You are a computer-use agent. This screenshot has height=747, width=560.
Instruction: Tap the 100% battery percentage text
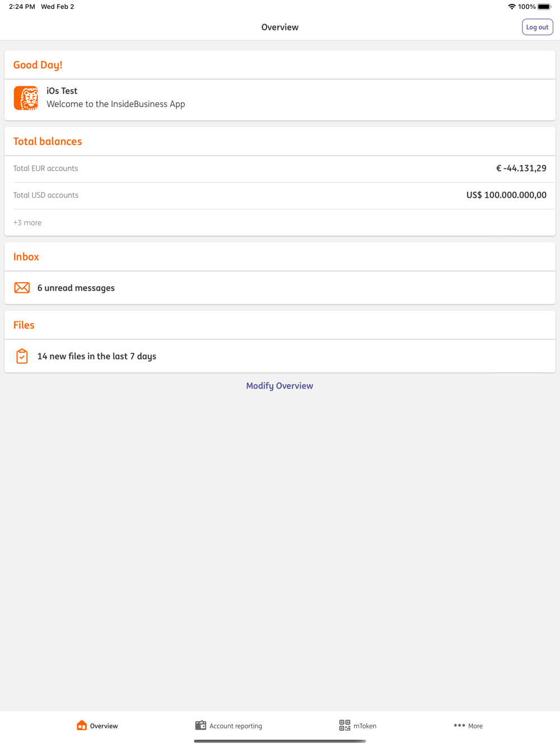pos(527,7)
